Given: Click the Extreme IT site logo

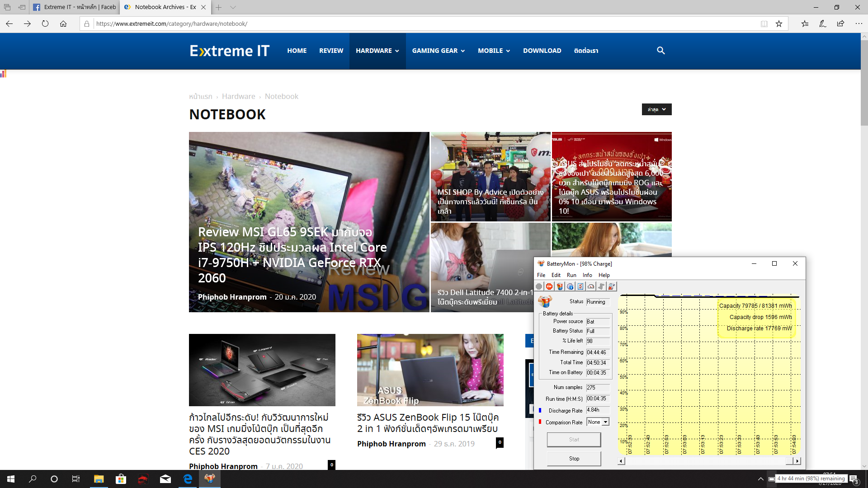Looking at the screenshot, I should click(230, 51).
